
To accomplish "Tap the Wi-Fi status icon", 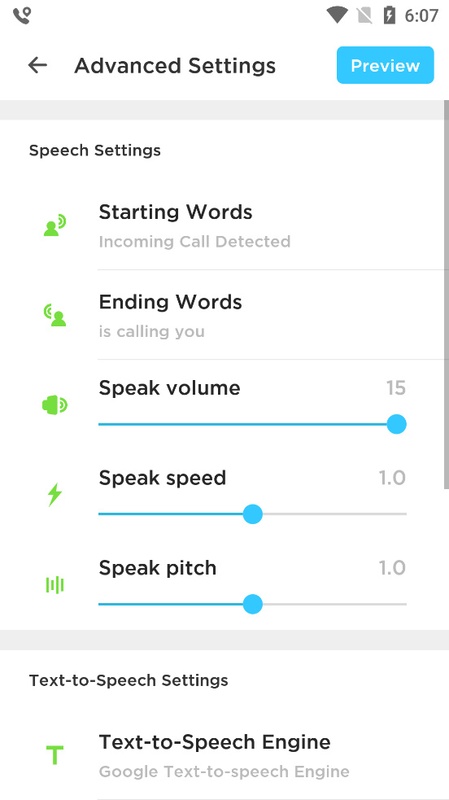I will (x=337, y=15).
